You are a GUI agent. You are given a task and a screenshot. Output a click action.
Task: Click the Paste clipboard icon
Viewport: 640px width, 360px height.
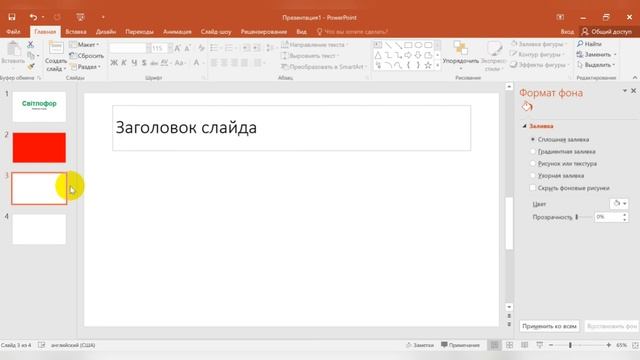[x=13, y=49]
